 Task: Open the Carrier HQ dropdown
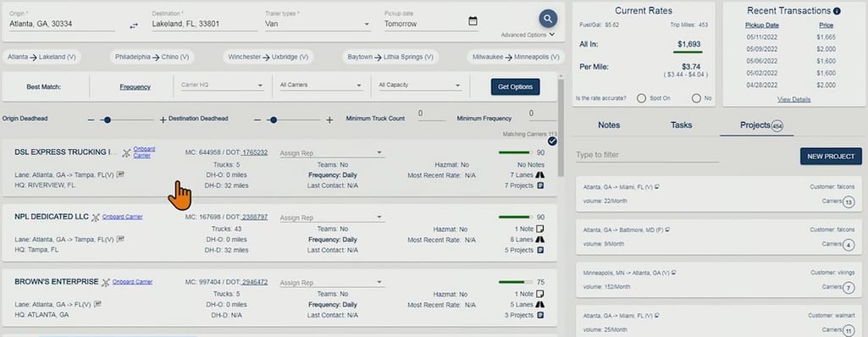click(x=222, y=86)
